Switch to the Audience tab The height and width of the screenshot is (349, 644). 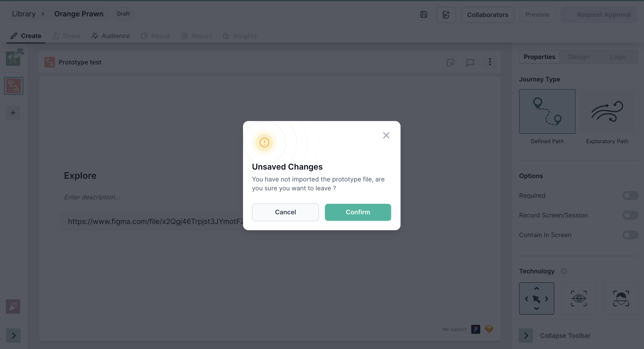pos(110,36)
